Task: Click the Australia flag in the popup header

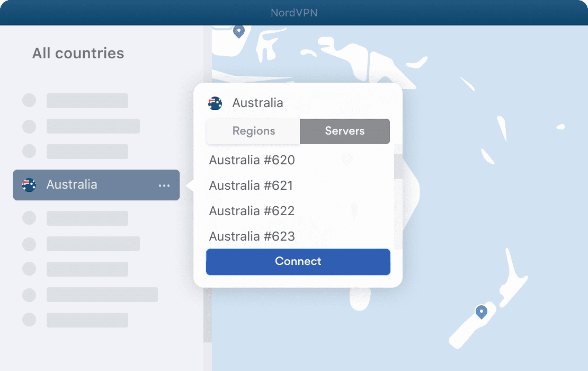Action: click(215, 103)
